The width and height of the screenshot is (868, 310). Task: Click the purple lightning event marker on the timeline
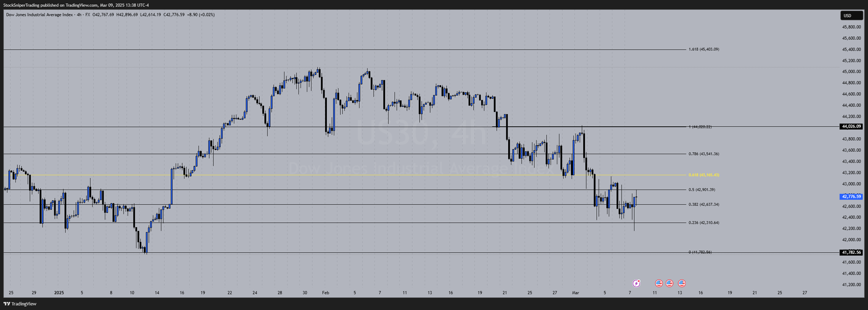click(636, 283)
